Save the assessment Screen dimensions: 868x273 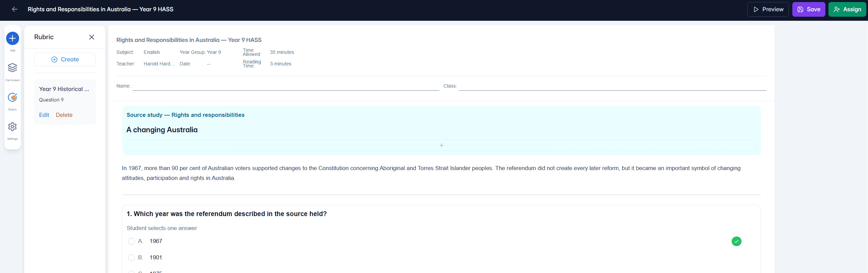click(808, 10)
